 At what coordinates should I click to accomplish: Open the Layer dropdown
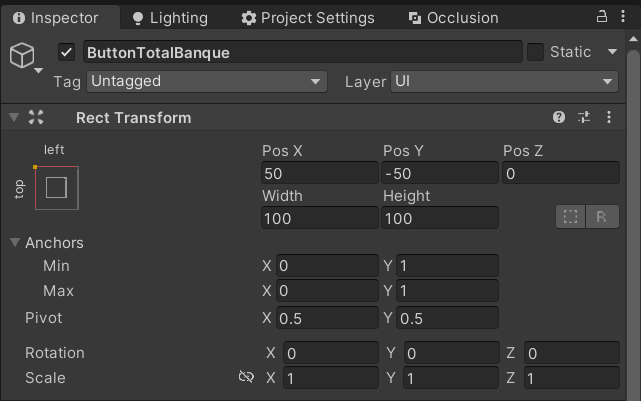coord(504,81)
